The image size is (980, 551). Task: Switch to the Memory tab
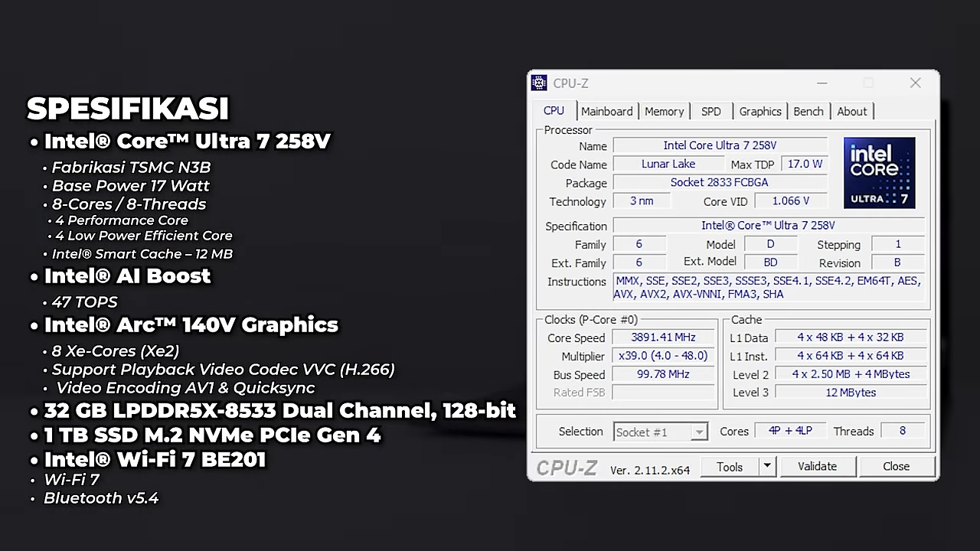[x=663, y=111]
